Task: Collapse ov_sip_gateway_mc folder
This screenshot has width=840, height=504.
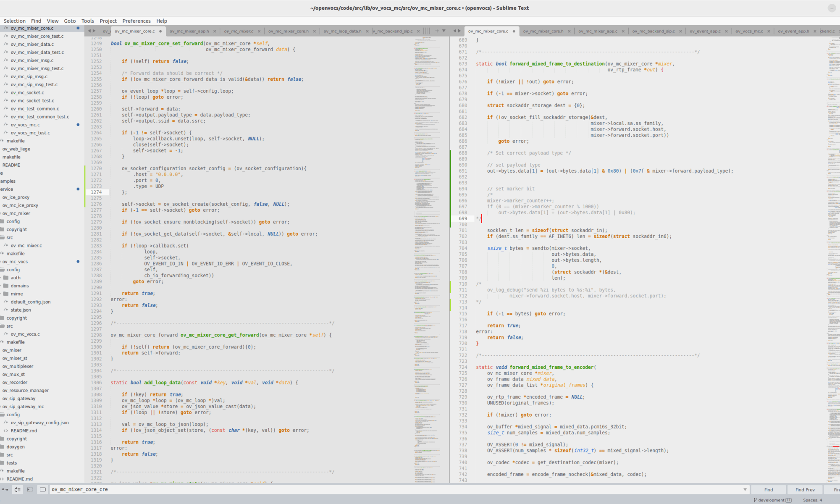Action: [x=23, y=407]
